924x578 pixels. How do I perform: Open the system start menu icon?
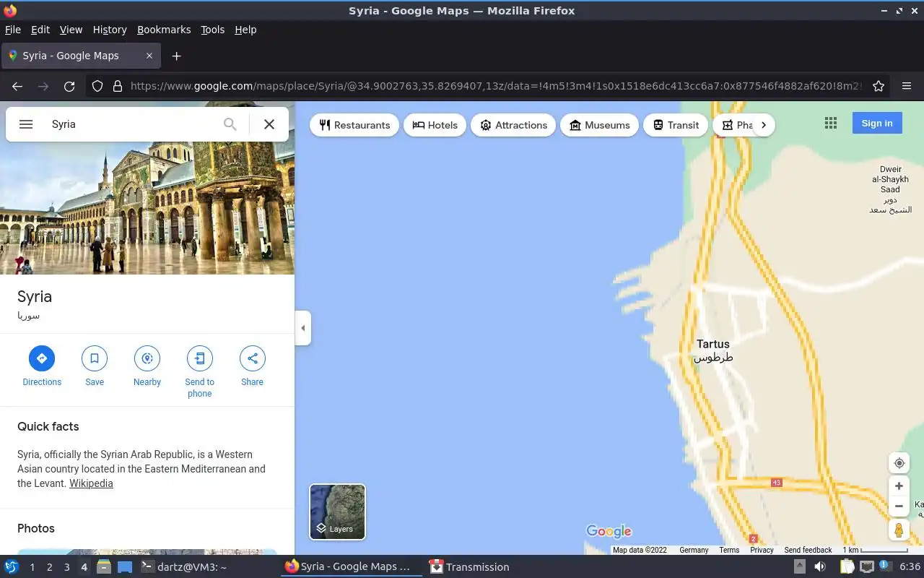click(11, 567)
